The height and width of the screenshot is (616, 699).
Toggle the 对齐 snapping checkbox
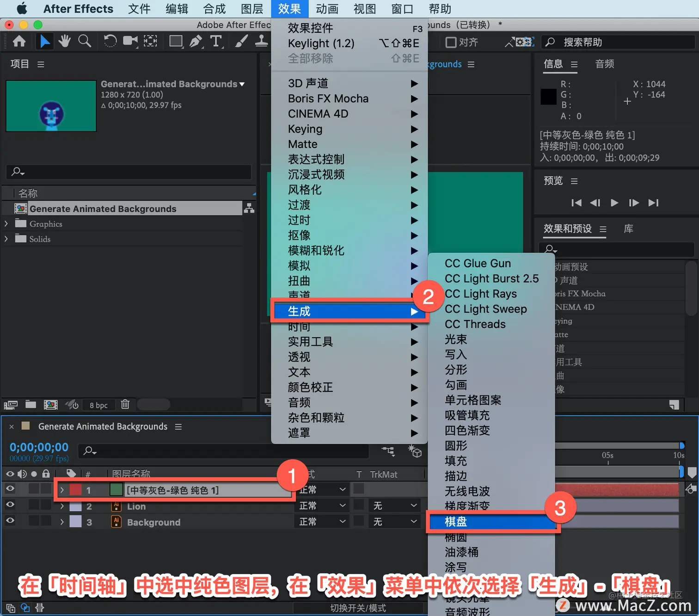(x=451, y=42)
